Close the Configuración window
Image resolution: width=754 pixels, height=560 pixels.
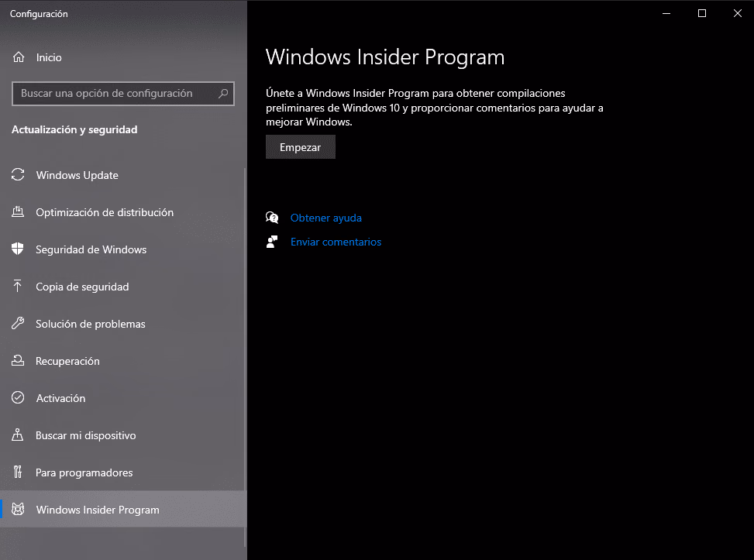point(737,13)
